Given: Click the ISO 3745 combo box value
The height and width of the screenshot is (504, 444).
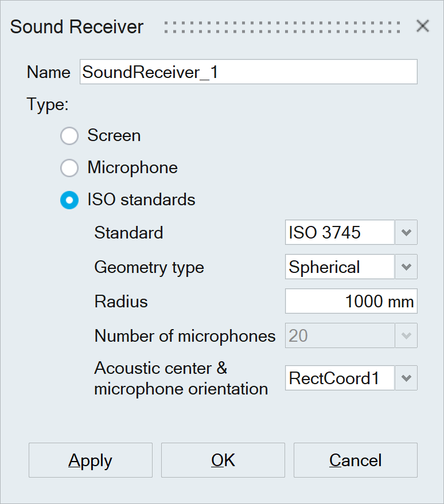Looking at the screenshot, I should pos(340,233).
